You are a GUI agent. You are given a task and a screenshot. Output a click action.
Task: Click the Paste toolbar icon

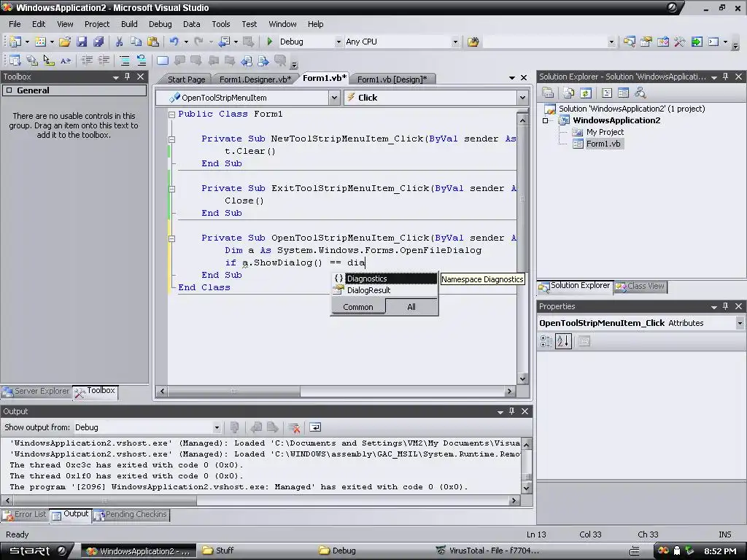click(x=153, y=42)
